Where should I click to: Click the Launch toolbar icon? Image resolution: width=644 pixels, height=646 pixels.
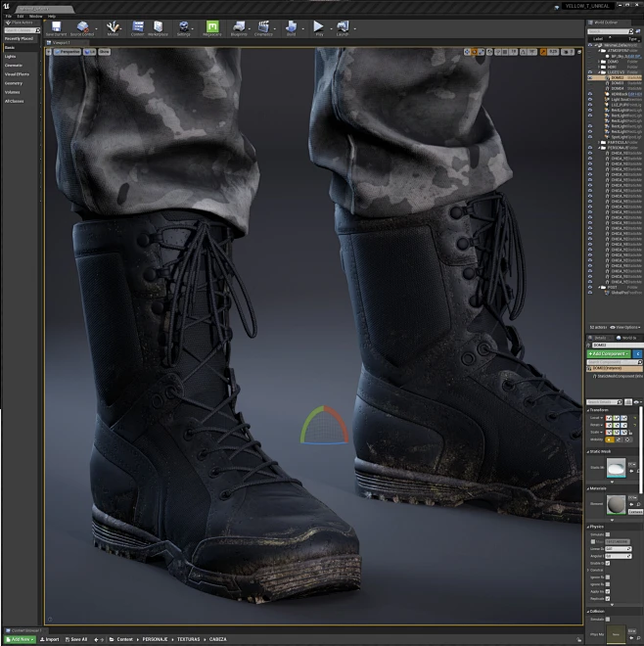coord(343,28)
